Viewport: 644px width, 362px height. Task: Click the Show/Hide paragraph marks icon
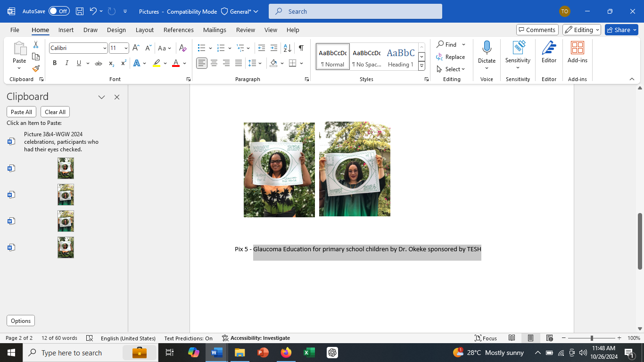pyautogui.click(x=301, y=48)
